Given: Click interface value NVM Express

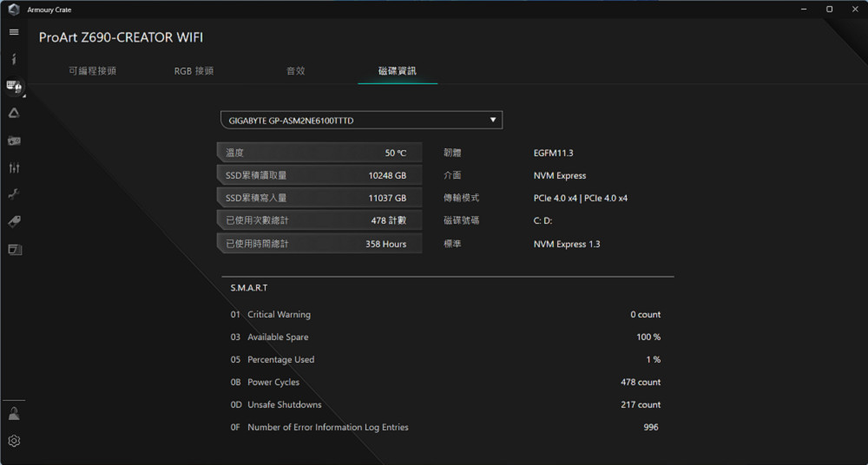Looking at the screenshot, I should pyautogui.click(x=560, y=175).
